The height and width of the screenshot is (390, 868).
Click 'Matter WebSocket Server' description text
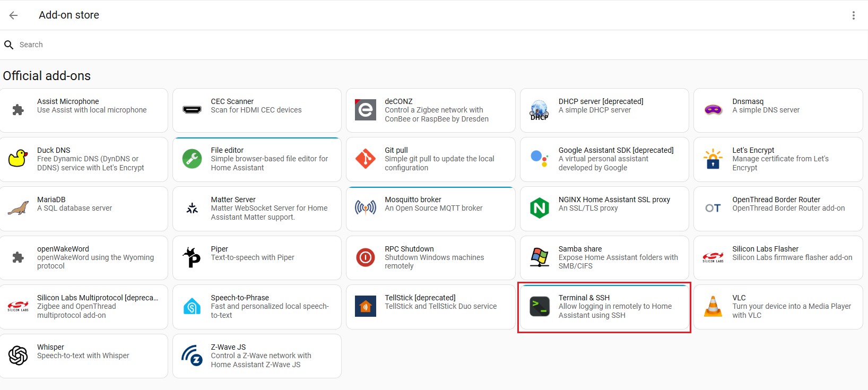(269, 213)
